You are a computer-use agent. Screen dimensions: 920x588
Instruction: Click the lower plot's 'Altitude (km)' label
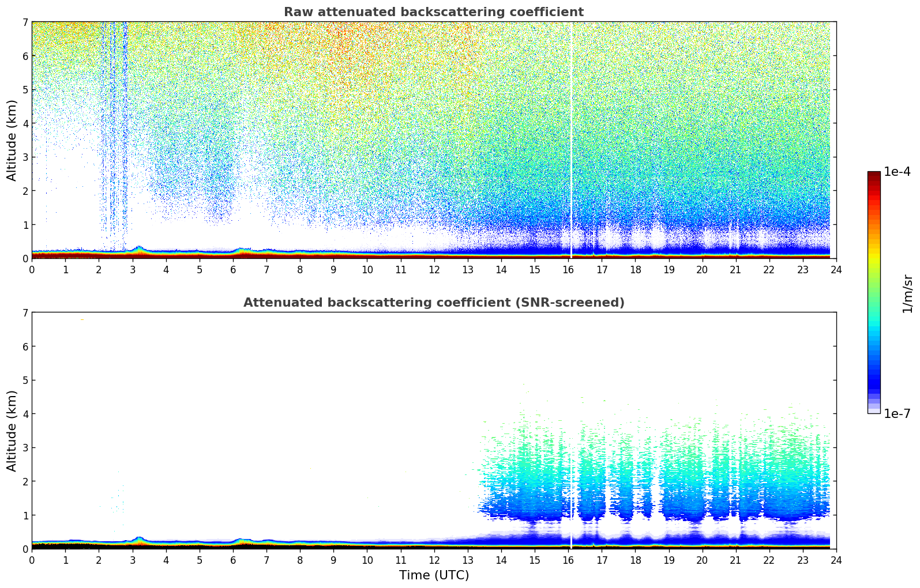pyautogui.click(x=12, y=431)
